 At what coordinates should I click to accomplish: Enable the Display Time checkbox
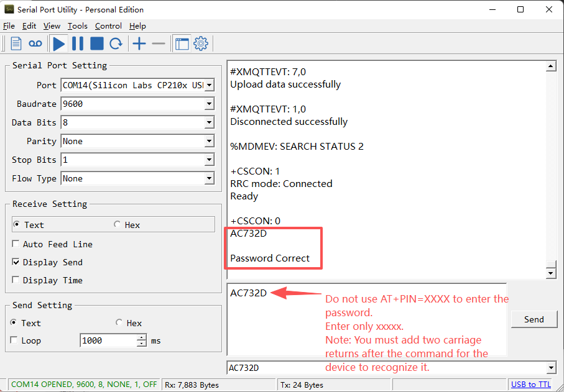[47, 280]
